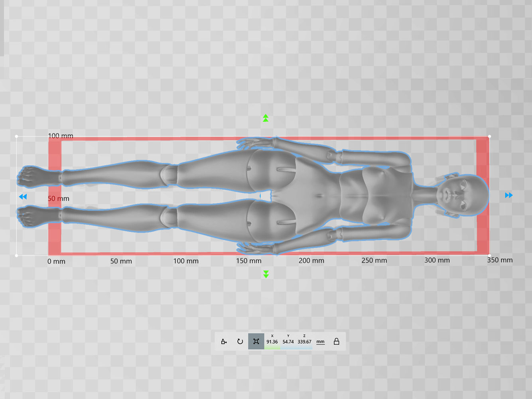The height and width of the screenshot is (399, 532).
Task: Click the green up scale arrow handle
Action: tap(266, 118)
